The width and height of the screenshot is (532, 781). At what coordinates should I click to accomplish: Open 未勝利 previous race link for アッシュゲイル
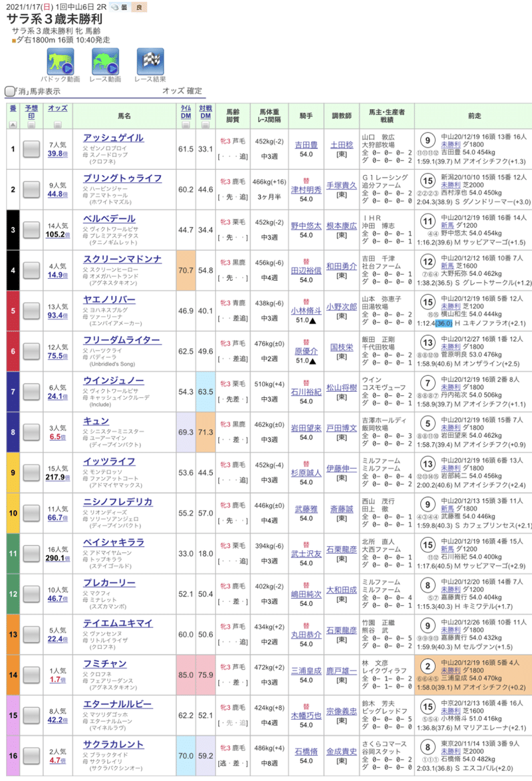click(450, 144)
